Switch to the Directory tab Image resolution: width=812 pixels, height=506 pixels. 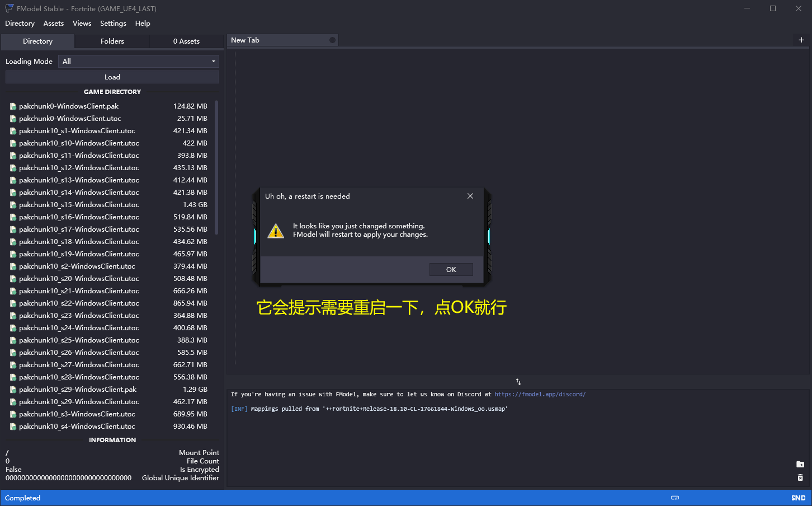point(37,41)
